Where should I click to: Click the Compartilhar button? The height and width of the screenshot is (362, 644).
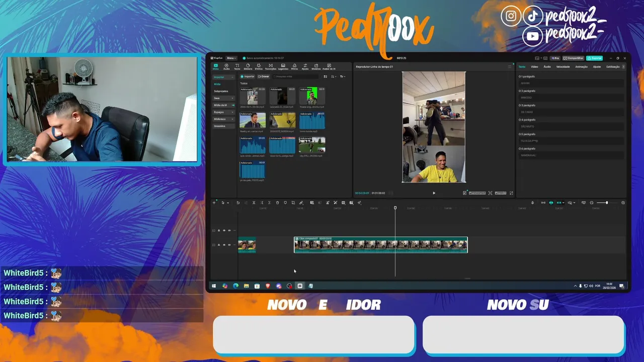[573, 58]
